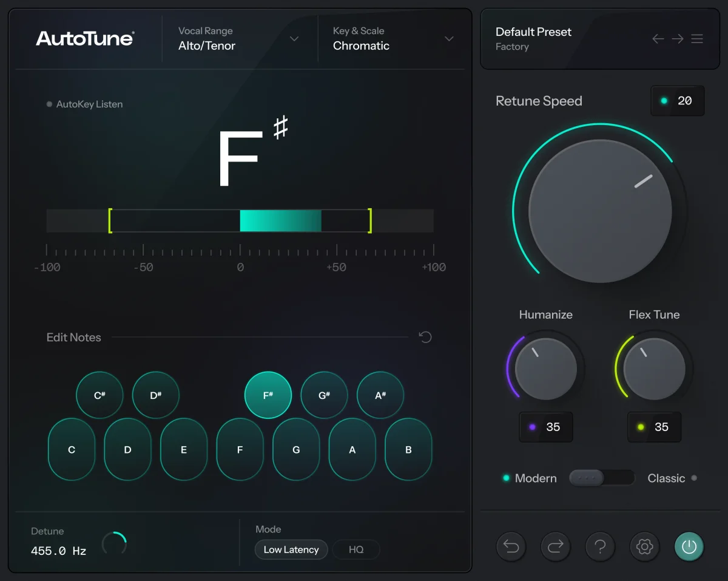Viewport: 728px width, 581px height.
Task: Open Settings gear icon
Action: click(x=644, y=546)
